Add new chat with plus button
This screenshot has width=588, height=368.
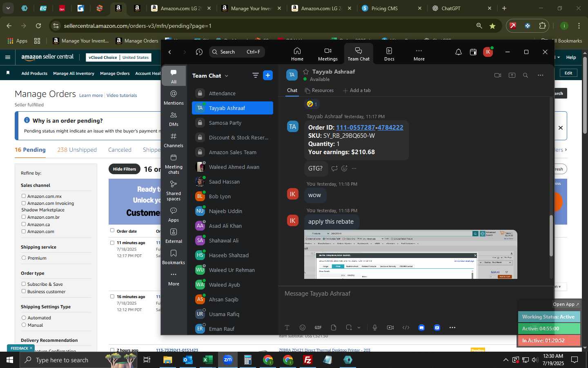(268, 75)
